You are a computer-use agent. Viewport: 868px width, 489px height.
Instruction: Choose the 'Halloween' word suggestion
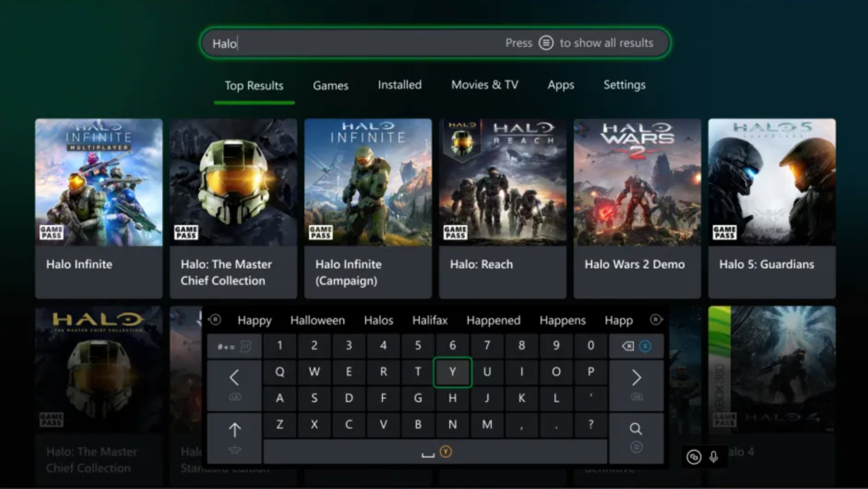pos(318,320)
